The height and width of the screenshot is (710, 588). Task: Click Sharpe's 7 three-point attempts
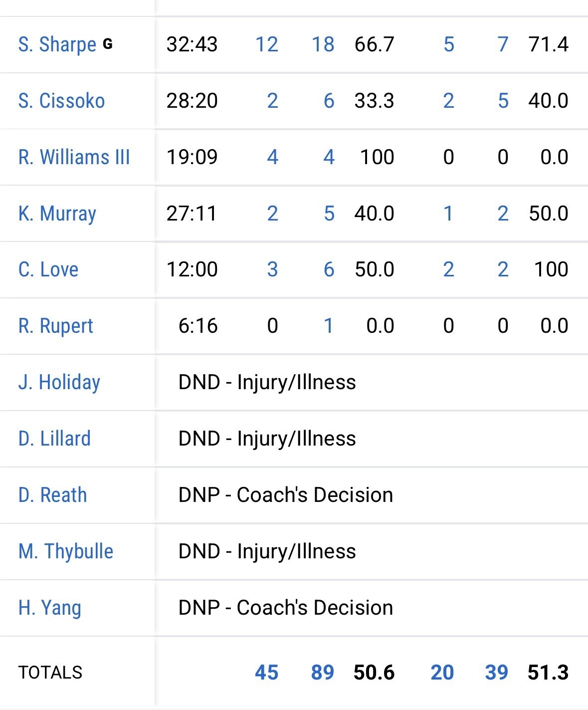coord(503,45)
